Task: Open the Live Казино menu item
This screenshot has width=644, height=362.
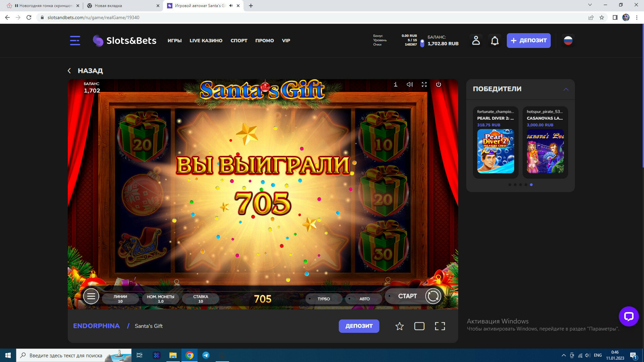Action: click(x=206, y=41)
